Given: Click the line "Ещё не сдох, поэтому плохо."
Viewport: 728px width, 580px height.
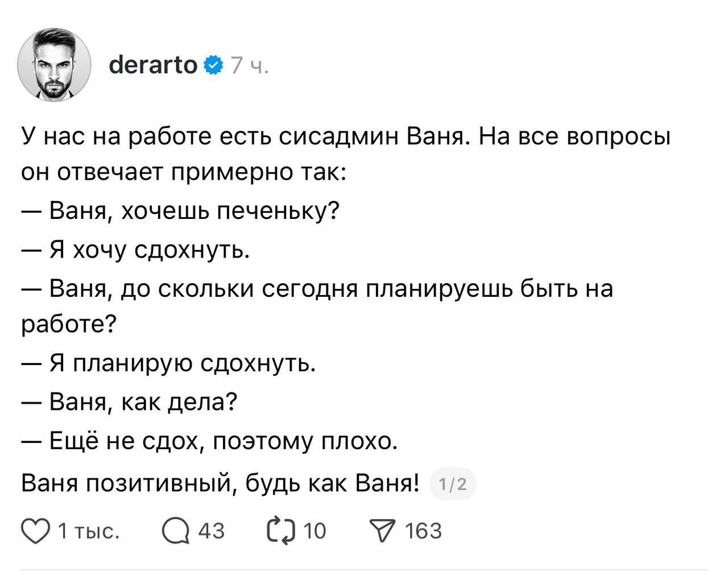Looking at the screenshot, I should coord(223,440).
